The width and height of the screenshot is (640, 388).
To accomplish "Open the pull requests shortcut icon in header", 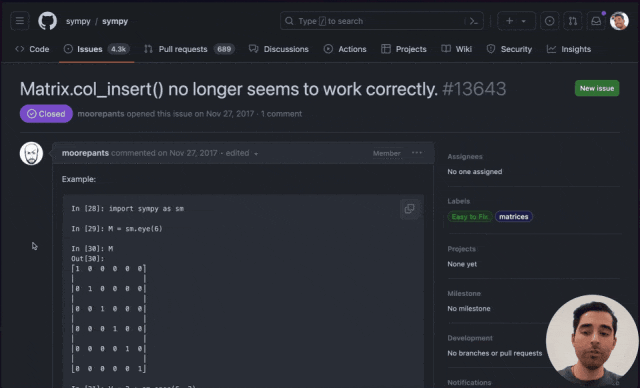I will 573,21.
